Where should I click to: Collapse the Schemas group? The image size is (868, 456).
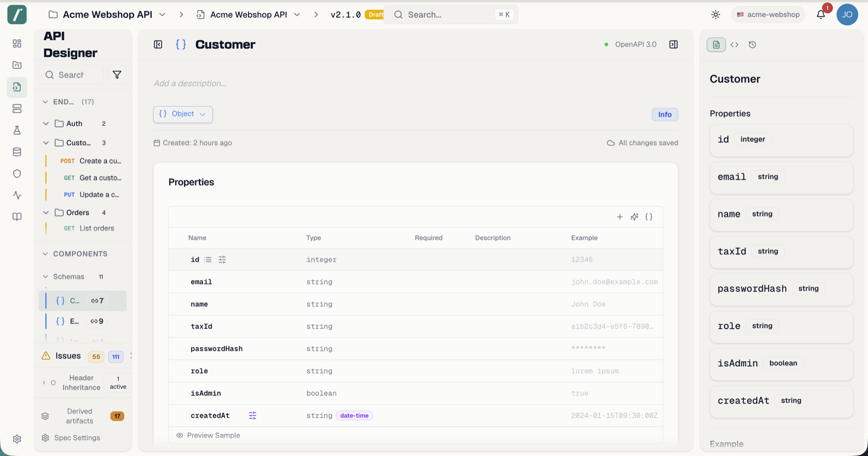click(x=46, y=277)
